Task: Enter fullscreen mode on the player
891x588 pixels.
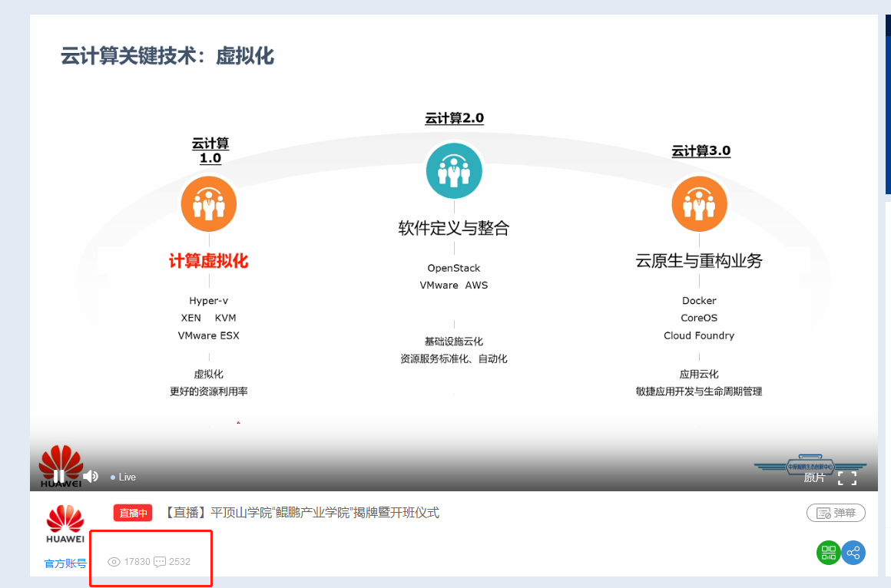Action: [848, 478]
